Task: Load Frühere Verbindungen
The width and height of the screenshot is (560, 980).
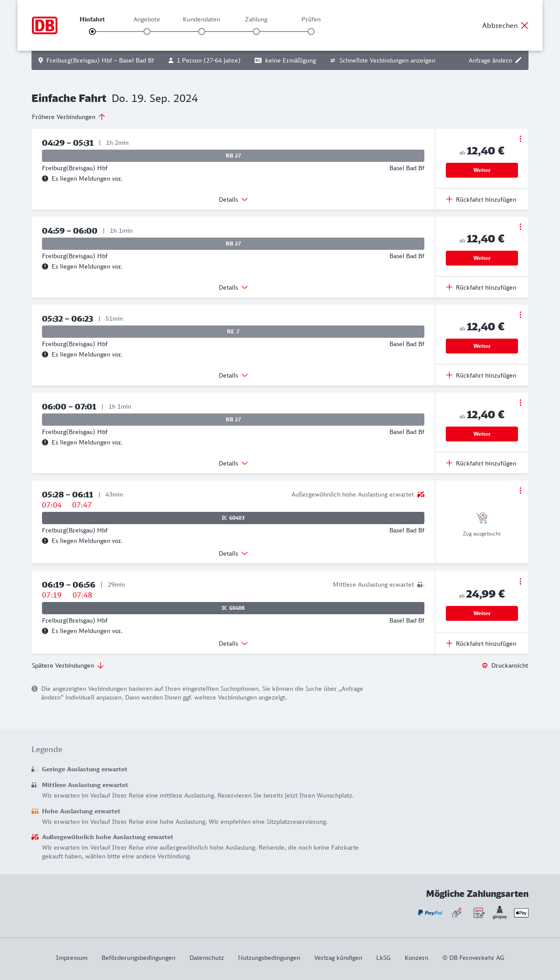Action: 69,117
